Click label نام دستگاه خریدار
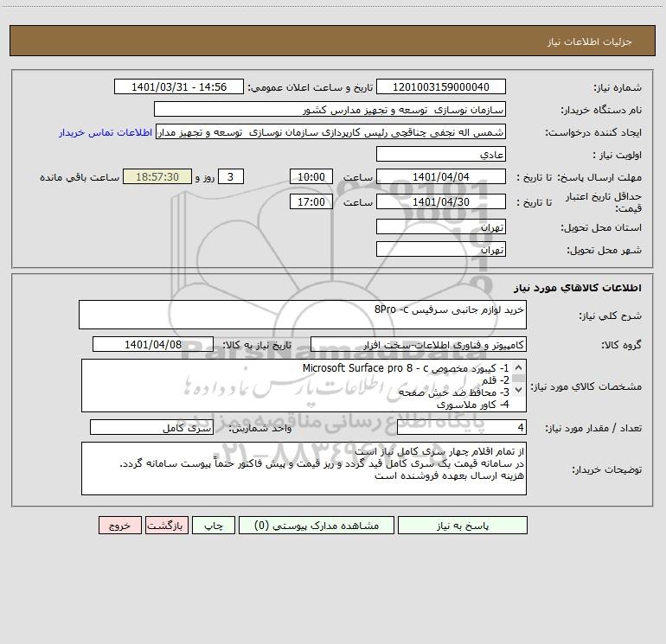This screenshot has width=666, height=644. [x=601, y=110]
